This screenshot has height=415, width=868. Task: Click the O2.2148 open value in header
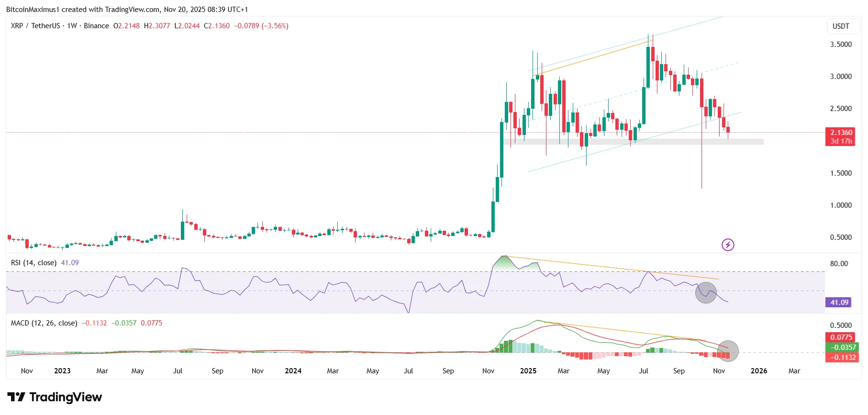(126, 26)
